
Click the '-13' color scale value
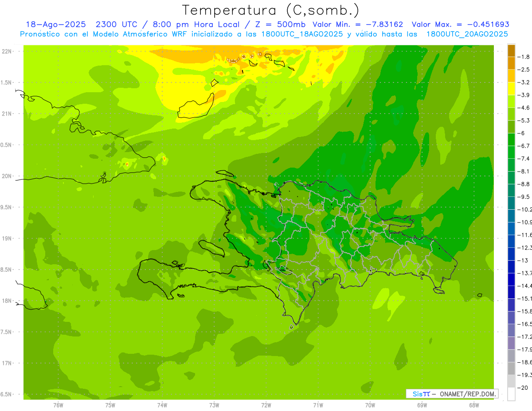523,260
